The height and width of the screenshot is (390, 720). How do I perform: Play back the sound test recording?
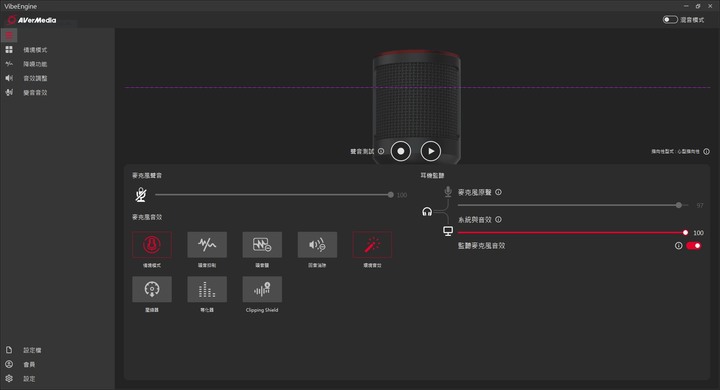pos(431,151)
